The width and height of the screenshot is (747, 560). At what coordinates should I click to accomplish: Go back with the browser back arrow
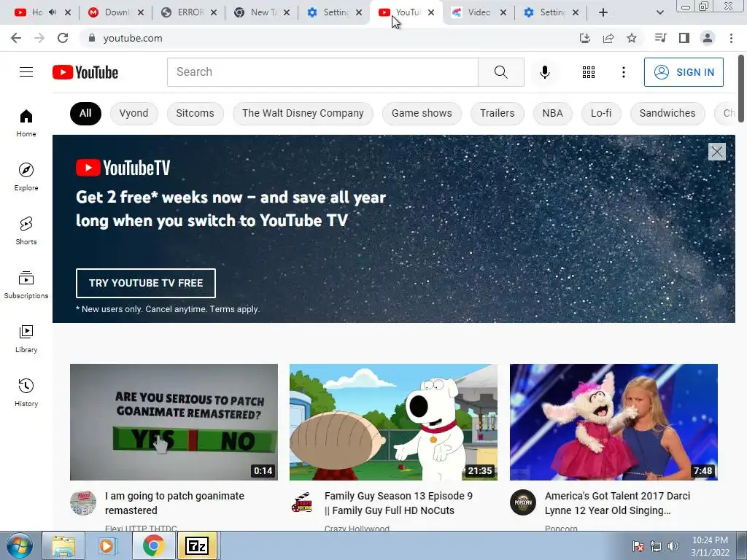[x=16, y=38]
